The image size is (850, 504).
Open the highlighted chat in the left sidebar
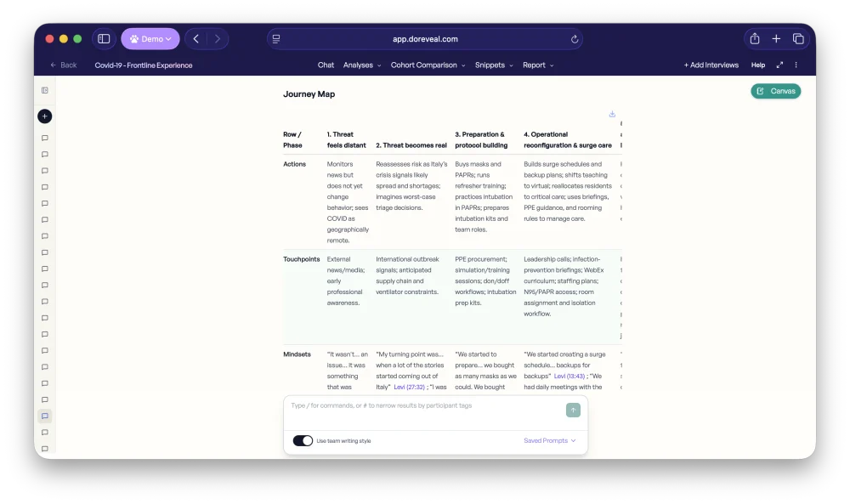[45, 416]
